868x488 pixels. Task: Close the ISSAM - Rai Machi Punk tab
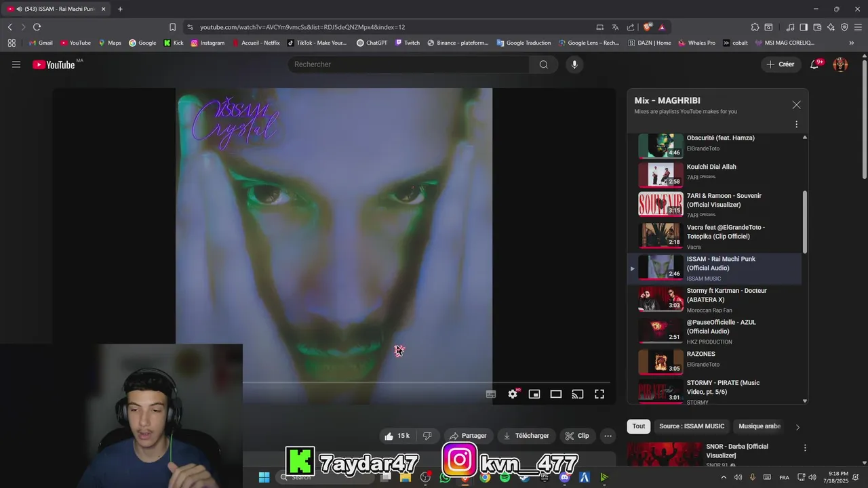(104, 9)
